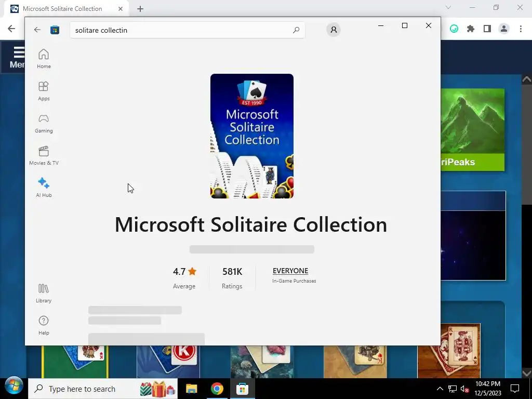Click the In-Game Purchases label
The image size is (532, 399).
pos(294,281)
